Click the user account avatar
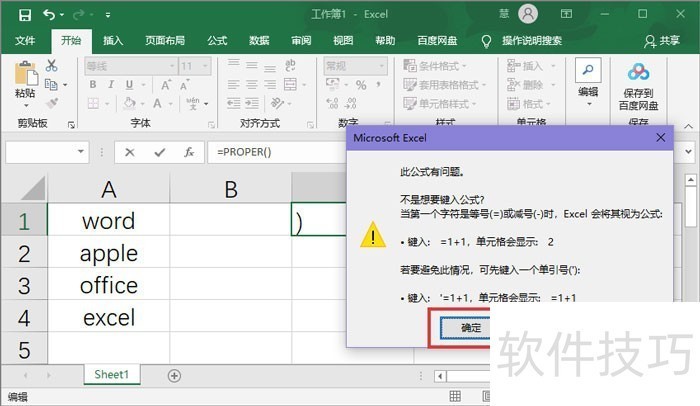Viewport: 700px width, 406px height. click(528, 14)
